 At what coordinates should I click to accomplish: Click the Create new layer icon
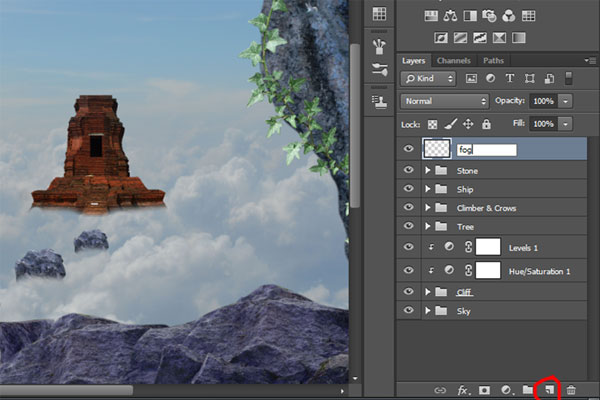click(548, 389)
